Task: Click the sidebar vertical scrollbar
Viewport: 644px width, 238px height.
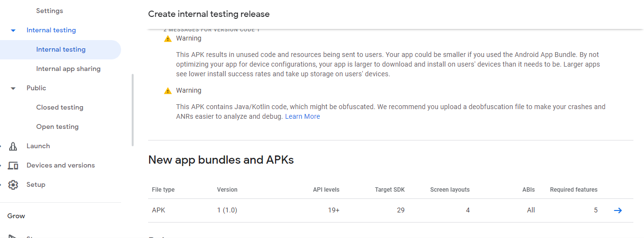Action: click(133, 110)
